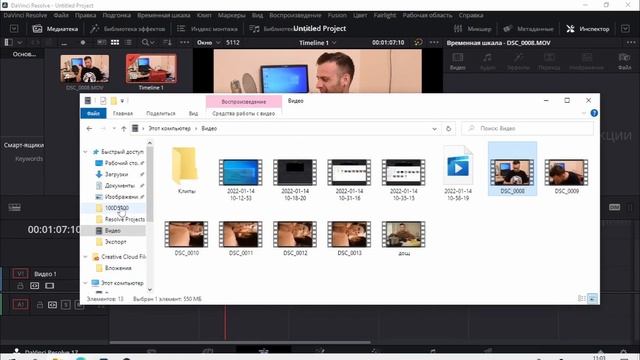Open timeline view options icon above timecode
The width and height of the screenshot is (640, 360).
(14, 208)
